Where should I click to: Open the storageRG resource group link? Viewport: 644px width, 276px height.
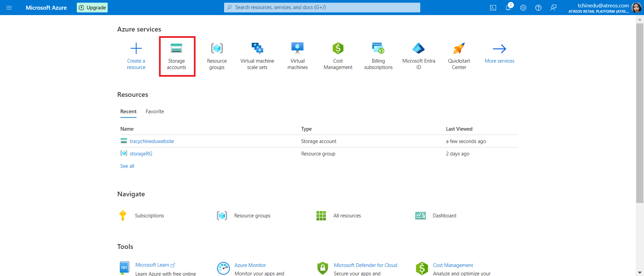coord(141,154)
